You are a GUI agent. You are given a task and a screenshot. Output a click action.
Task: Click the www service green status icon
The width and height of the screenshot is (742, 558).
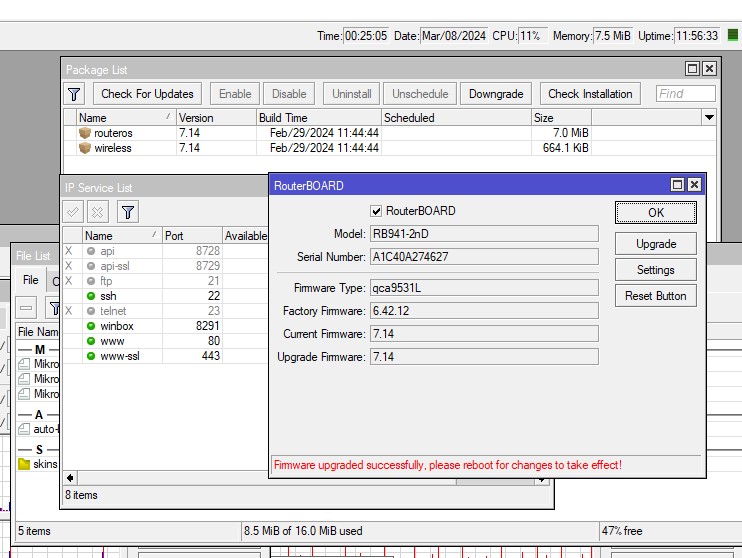tap(91, 341)
